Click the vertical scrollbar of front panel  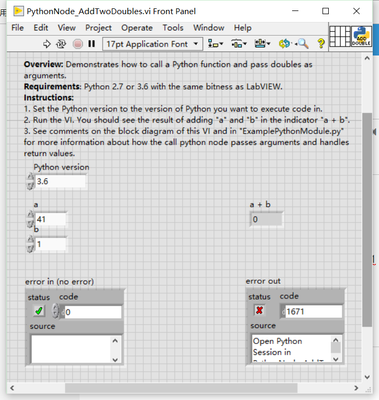[x=367, y=219]
